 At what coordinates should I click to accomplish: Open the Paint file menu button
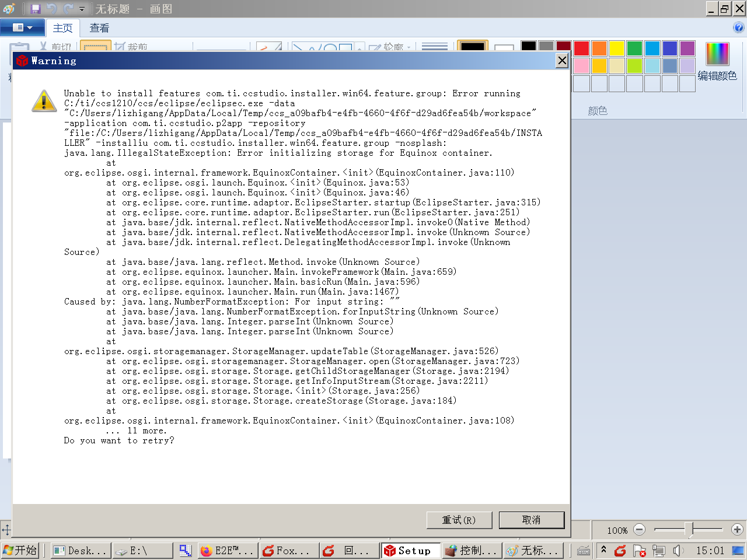[x=23, y=27]
